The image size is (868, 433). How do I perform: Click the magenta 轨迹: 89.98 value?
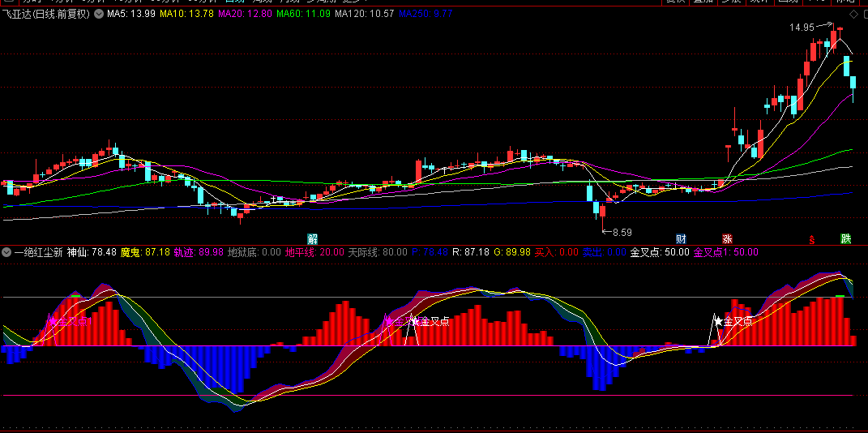[199, 252]
